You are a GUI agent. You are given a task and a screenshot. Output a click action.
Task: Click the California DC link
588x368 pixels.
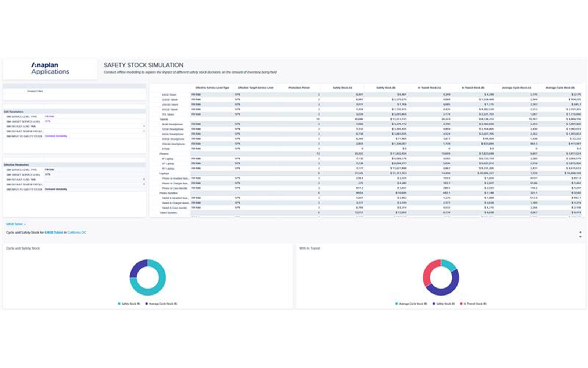pos(77,233)
